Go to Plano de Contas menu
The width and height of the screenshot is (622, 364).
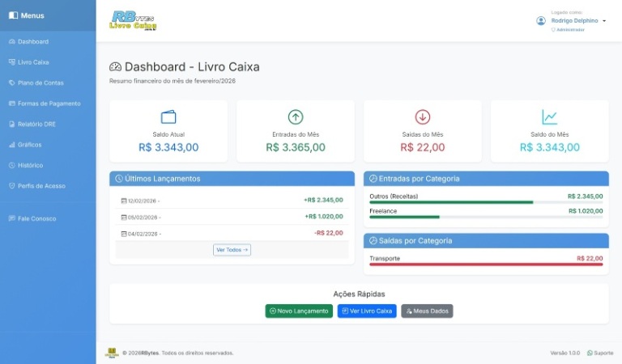[48, 83]
